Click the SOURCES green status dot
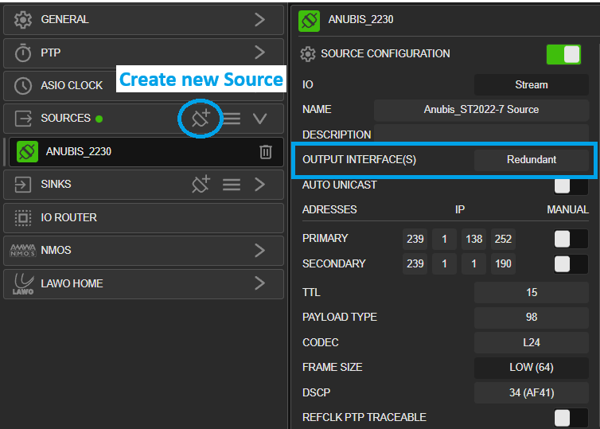This screenshot has width=600, height=429. (99, 119)
